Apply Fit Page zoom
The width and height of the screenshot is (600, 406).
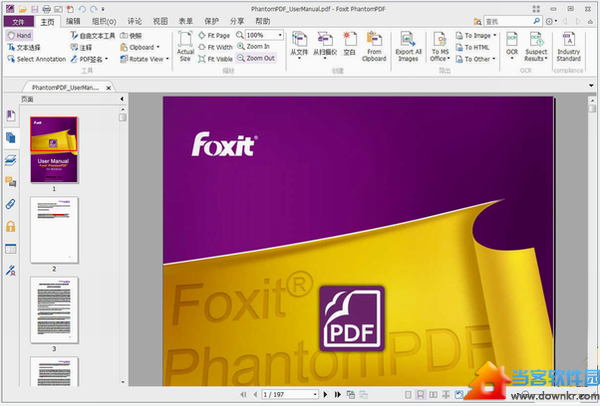214,36
